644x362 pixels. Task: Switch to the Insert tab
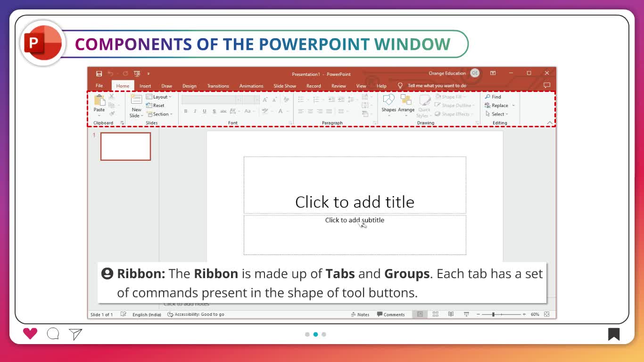[x=145, y=86]
